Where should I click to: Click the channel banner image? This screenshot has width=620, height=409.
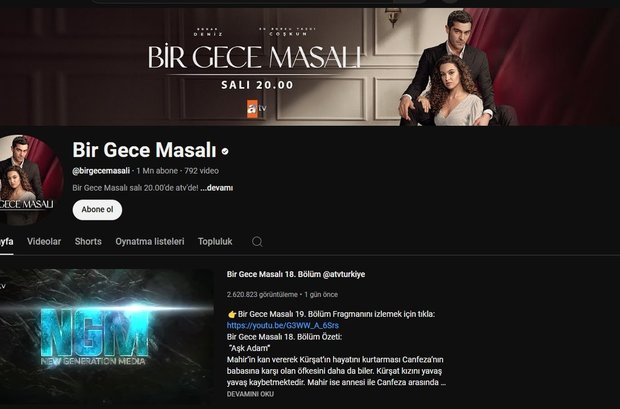point(310,66)
